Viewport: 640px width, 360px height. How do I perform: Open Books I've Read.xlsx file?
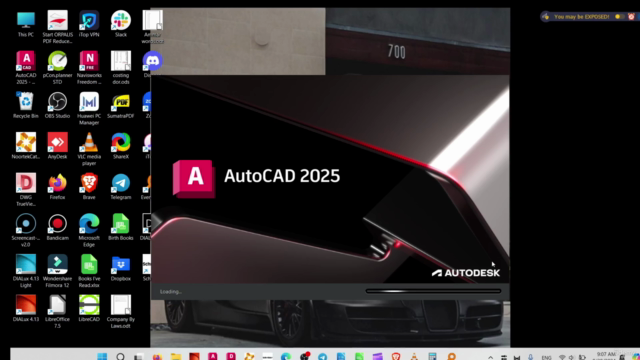tap(89, 271)
